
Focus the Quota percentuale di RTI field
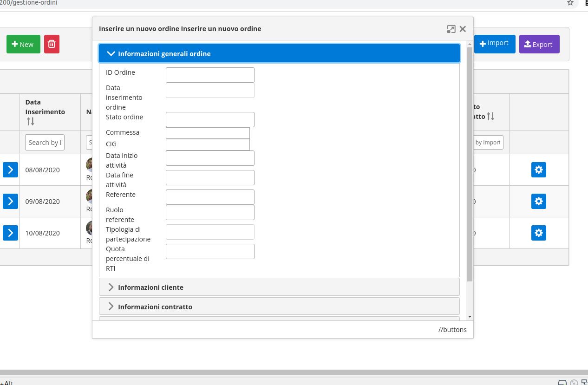(210, 251)
